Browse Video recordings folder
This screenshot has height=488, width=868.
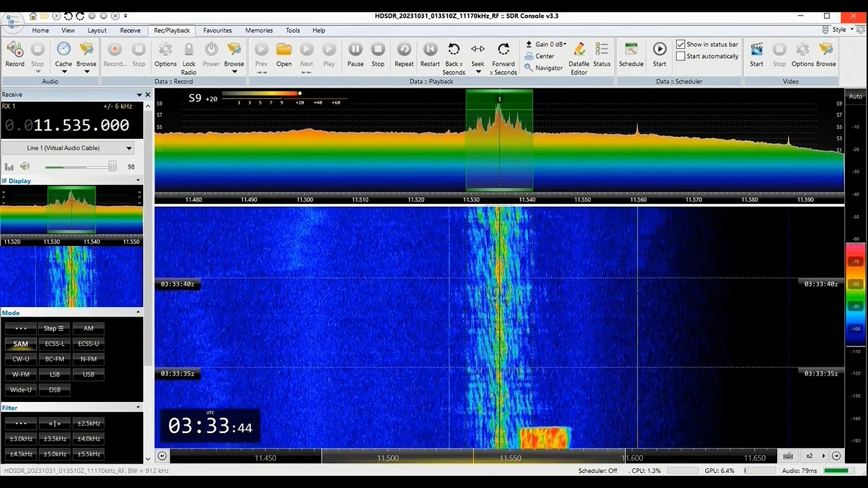click(826, 49)
